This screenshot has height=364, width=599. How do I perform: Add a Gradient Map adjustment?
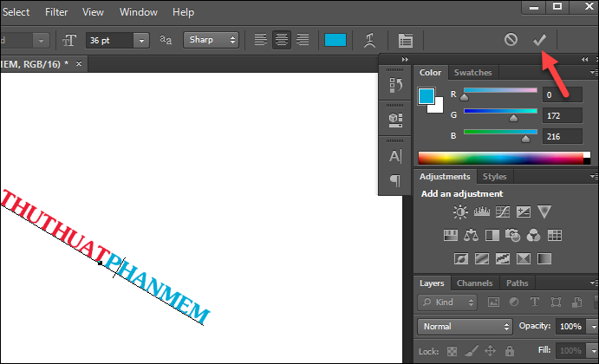coord(544,258)
